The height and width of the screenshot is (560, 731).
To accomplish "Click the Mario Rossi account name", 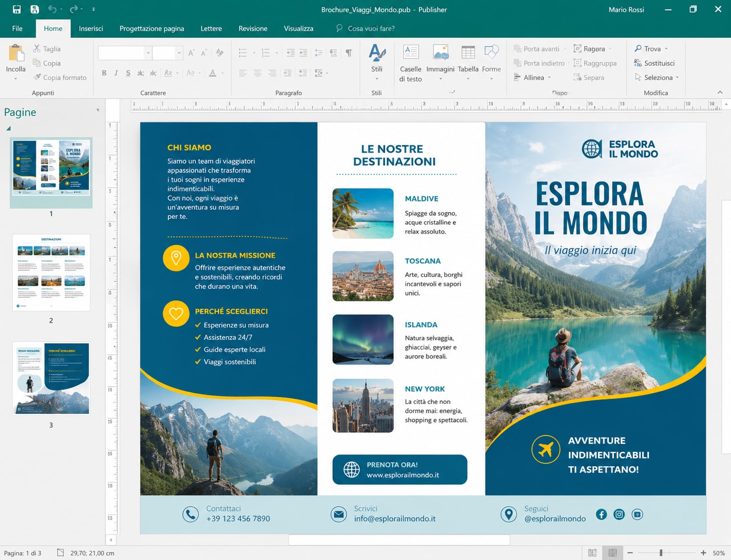I will coord(626,9).
